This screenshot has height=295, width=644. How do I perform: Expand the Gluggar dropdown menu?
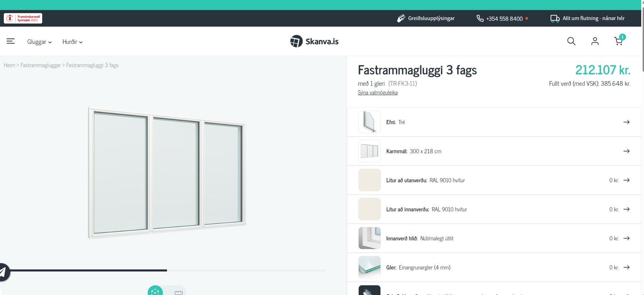pos(39,42)
